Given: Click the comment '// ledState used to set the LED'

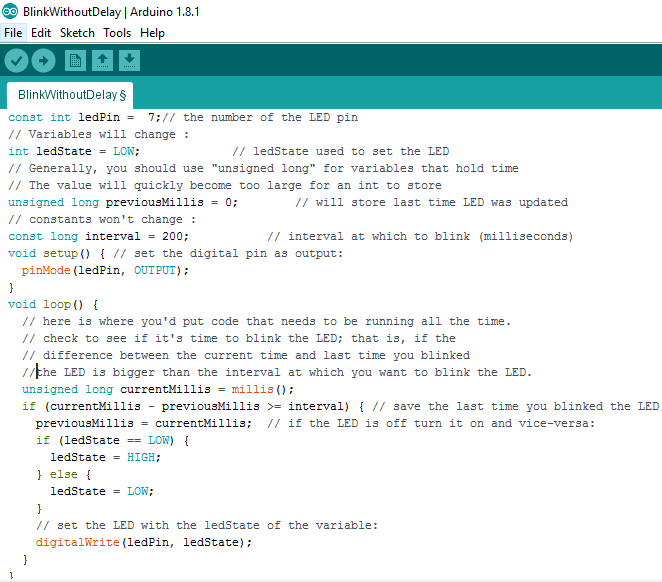Looking at the screenshot, I should click(x=341, y=151).
